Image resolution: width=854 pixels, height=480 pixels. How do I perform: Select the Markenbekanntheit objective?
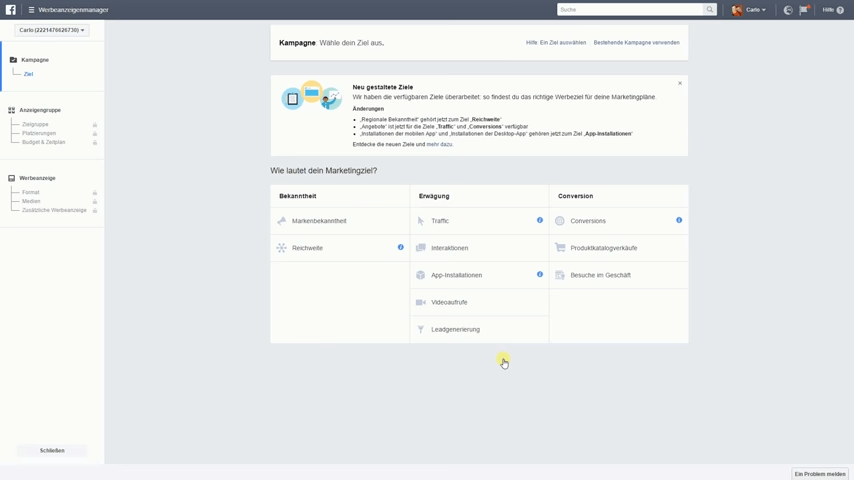point(319,221)
